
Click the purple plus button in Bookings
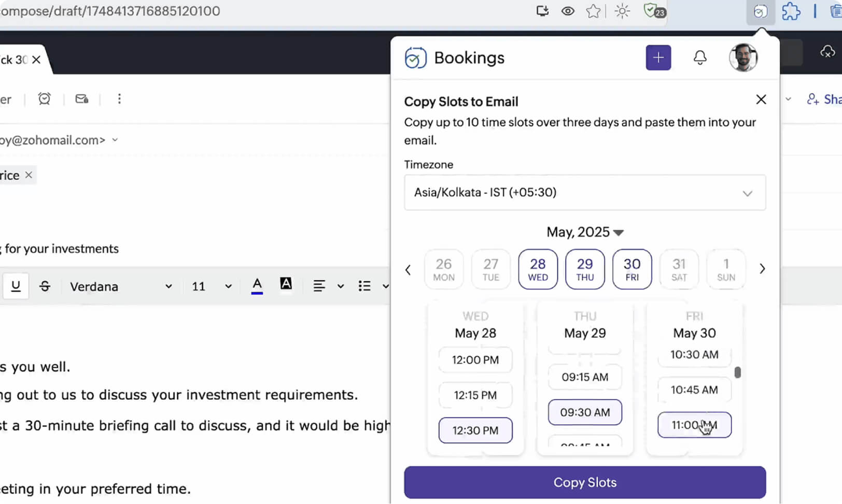tap(658, 57)
